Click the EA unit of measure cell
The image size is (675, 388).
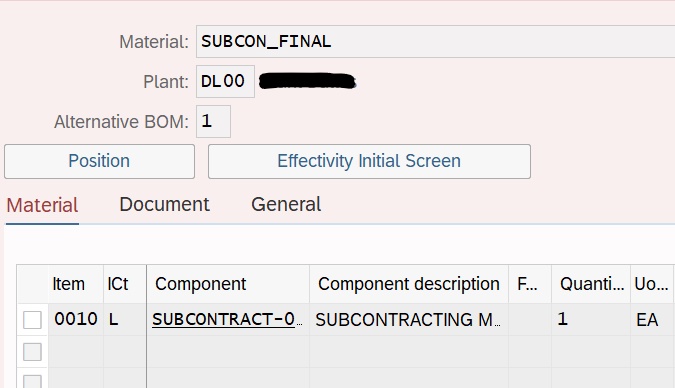click(x=652, y=320)
